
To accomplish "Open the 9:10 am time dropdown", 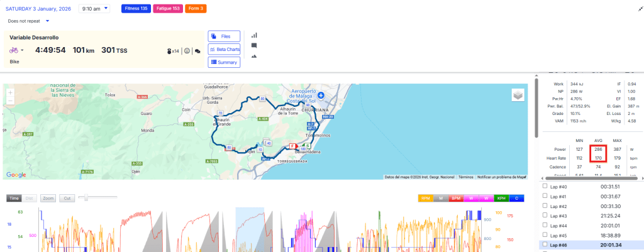I will pyautogui.click(x=94, y=9).
